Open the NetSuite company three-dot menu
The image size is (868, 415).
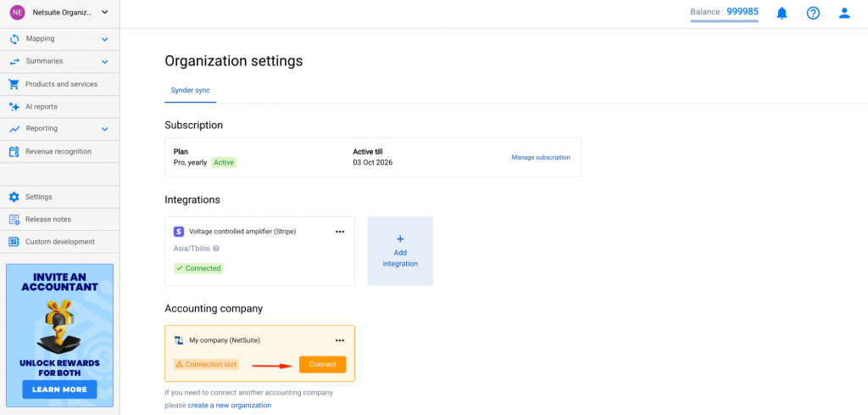click(x=340, y=340)
